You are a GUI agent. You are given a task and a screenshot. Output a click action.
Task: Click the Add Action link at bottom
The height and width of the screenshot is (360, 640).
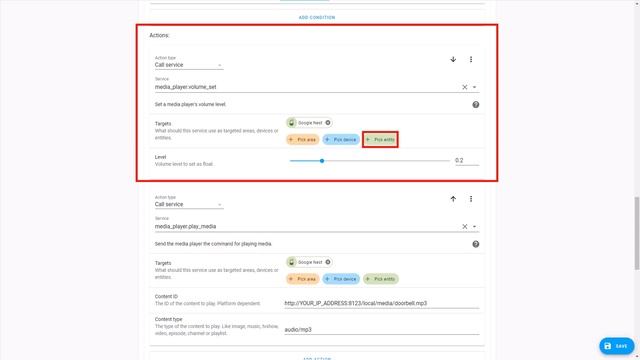pyautogui.click(x=317, y=358)
